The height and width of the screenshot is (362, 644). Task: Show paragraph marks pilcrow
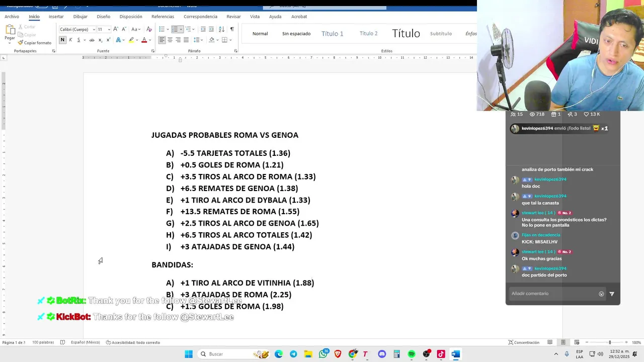[232, 29]
